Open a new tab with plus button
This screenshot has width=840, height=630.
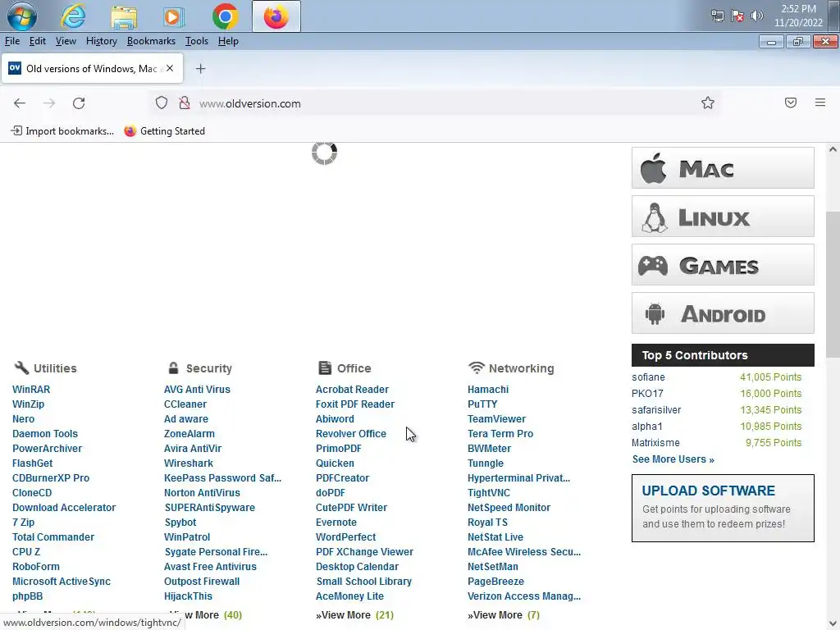click(x=200, y=69)
